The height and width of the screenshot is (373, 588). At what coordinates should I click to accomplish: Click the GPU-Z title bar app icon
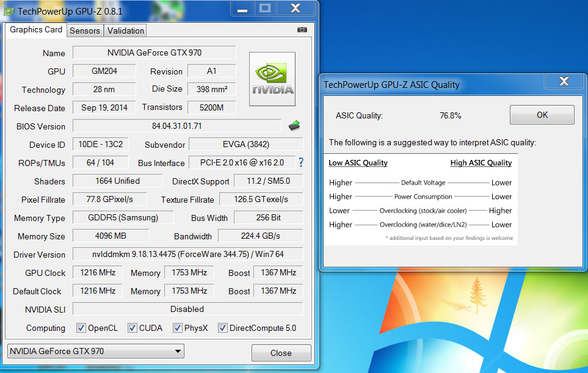click(x=9, y=11)
